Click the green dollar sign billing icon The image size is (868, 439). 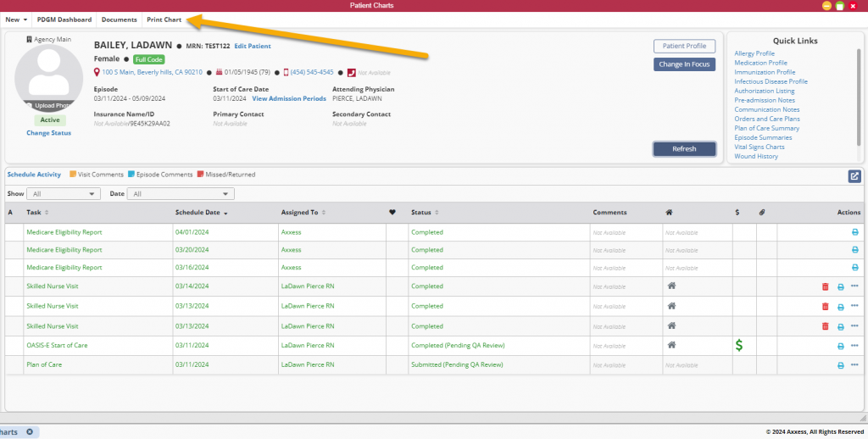point(739,346)
